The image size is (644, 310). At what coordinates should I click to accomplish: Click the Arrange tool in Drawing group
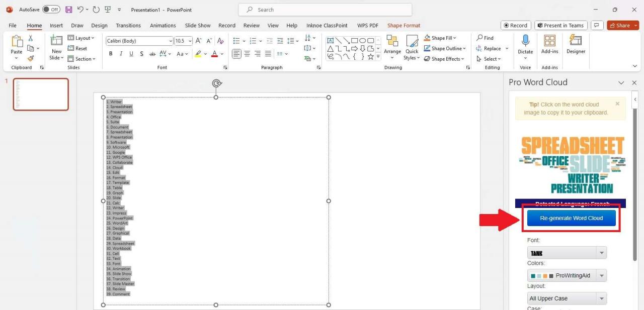[x=392, y=47]
